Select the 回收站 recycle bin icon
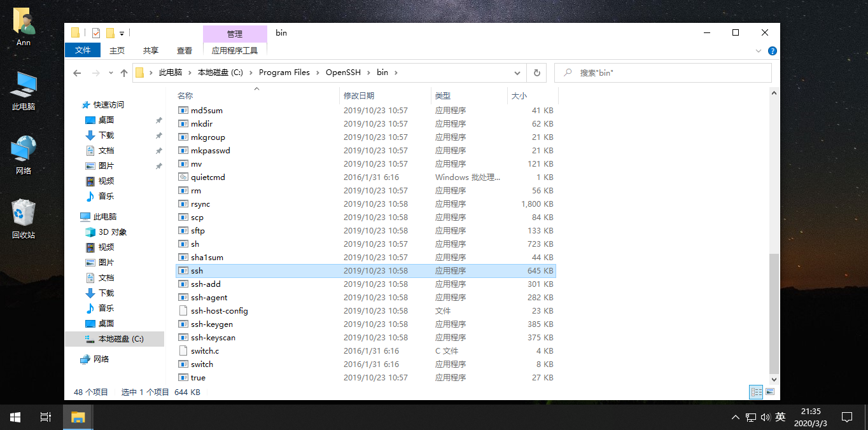 click(24, 219)
